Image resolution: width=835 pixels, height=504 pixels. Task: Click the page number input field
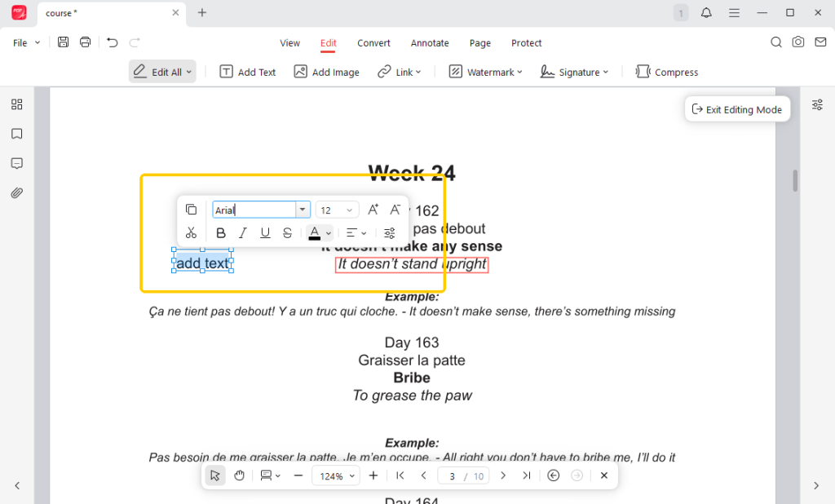click(452, 475)
